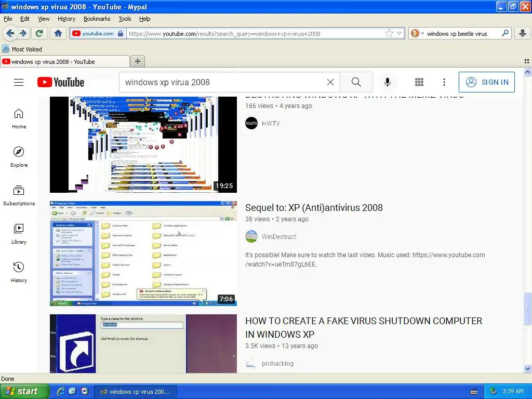Click the page scroll up arrow
The width and height of the screenshot is (532, 399).
coord(527,72)
